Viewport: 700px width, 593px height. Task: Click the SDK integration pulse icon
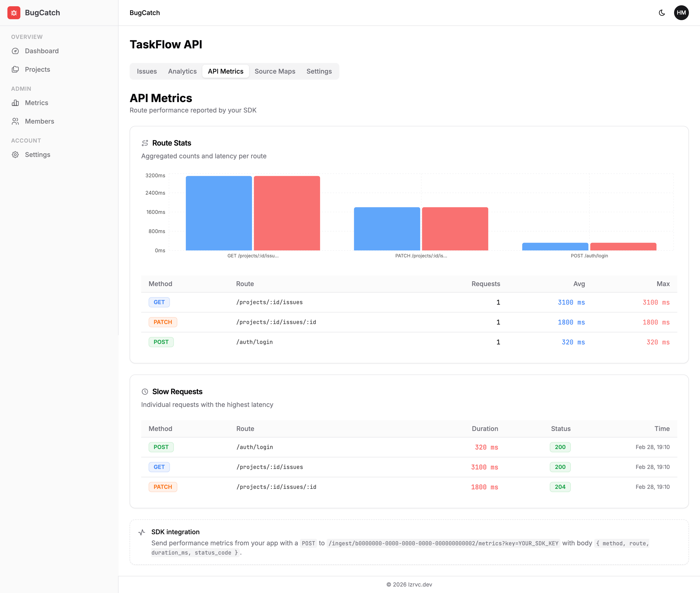(141, 532)
